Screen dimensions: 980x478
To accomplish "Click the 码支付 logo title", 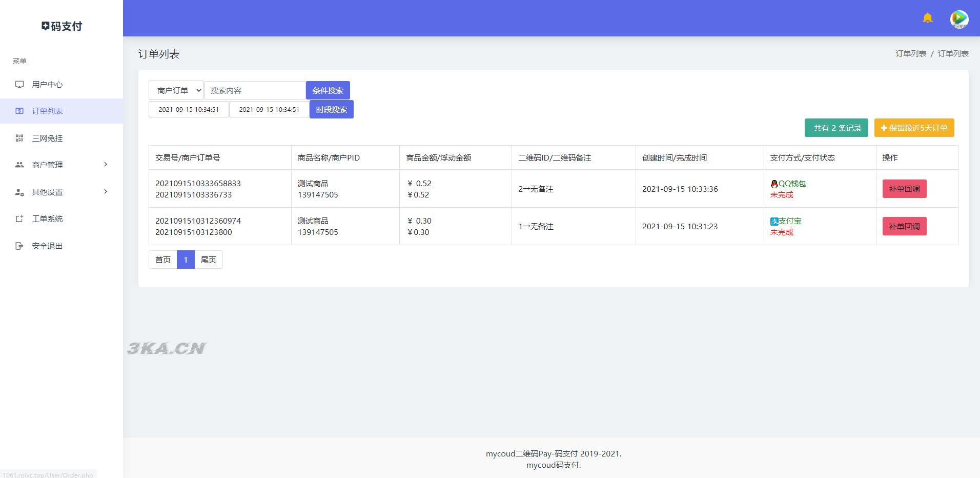I will 62,26.
